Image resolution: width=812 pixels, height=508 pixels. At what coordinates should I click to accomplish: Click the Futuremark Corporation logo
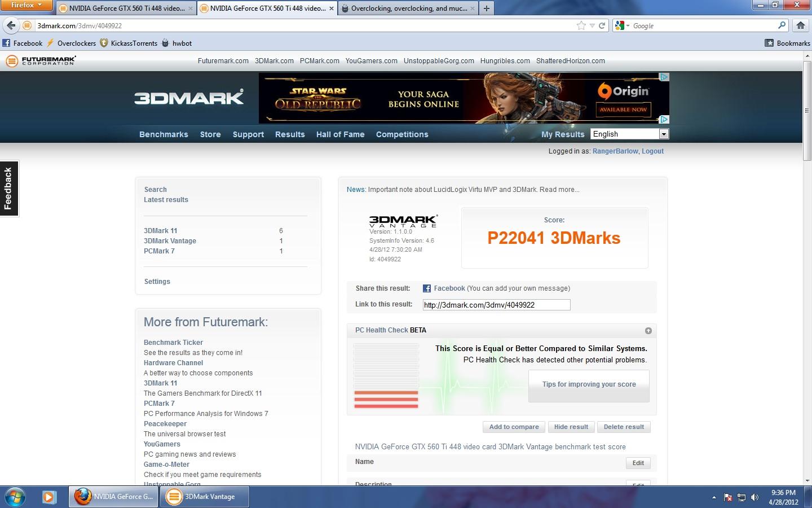41,60
